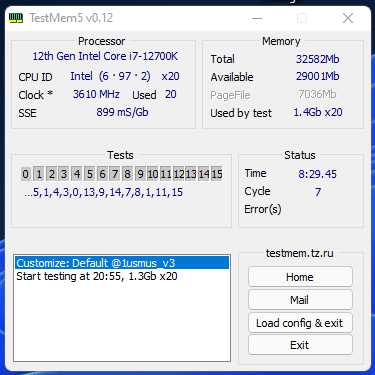The image size is (375, 375).
Task: Click test indicator box 10
Action: click(x=153, y=174)
